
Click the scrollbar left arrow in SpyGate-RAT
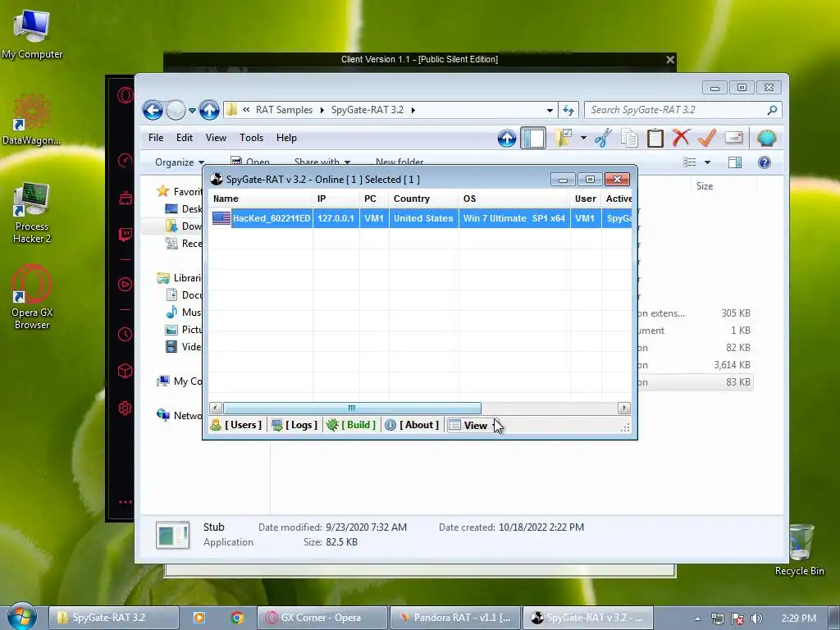point(216,409)
